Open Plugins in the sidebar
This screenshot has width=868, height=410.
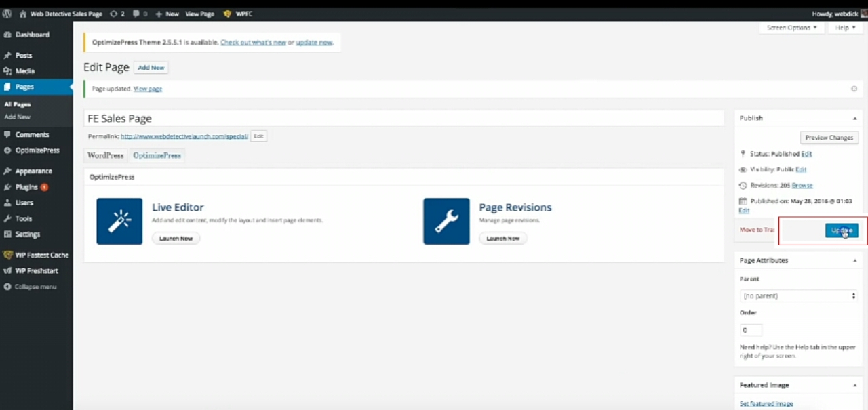27,187
